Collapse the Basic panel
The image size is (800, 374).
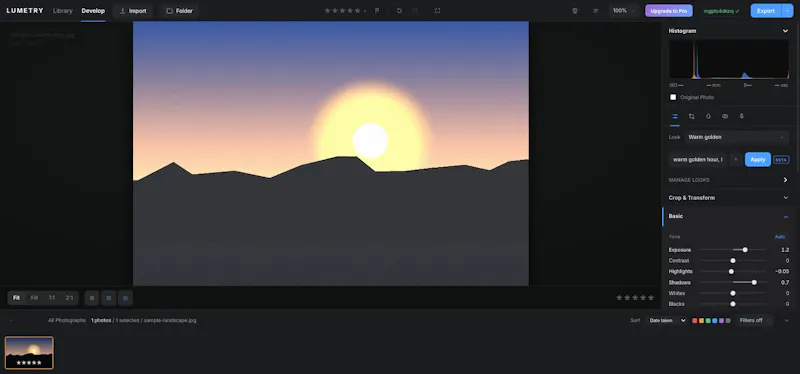pos(785,217)
